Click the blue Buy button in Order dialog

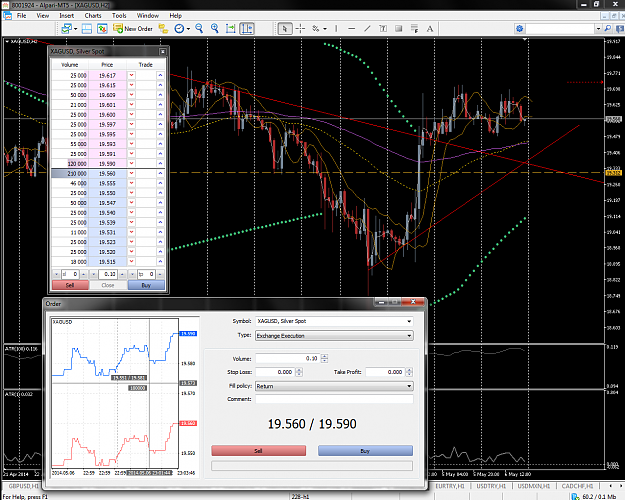(x=365, y=451)
